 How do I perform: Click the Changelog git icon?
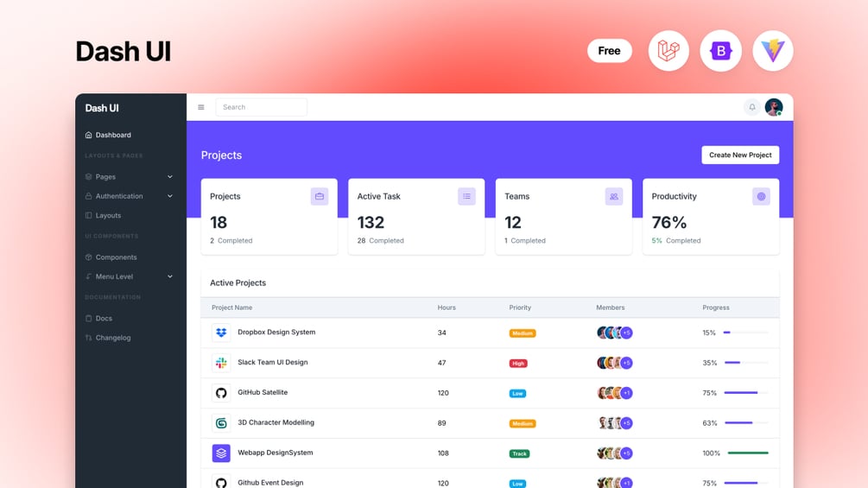pos(89,338)
